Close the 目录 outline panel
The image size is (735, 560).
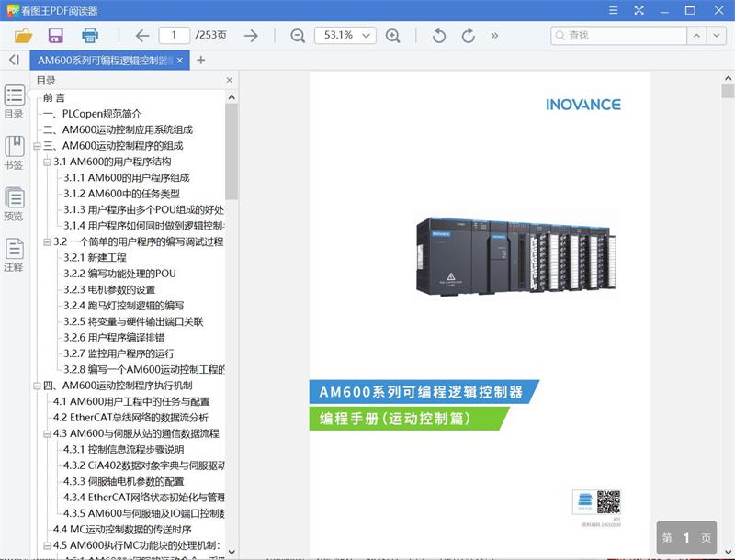click(229, 80)
